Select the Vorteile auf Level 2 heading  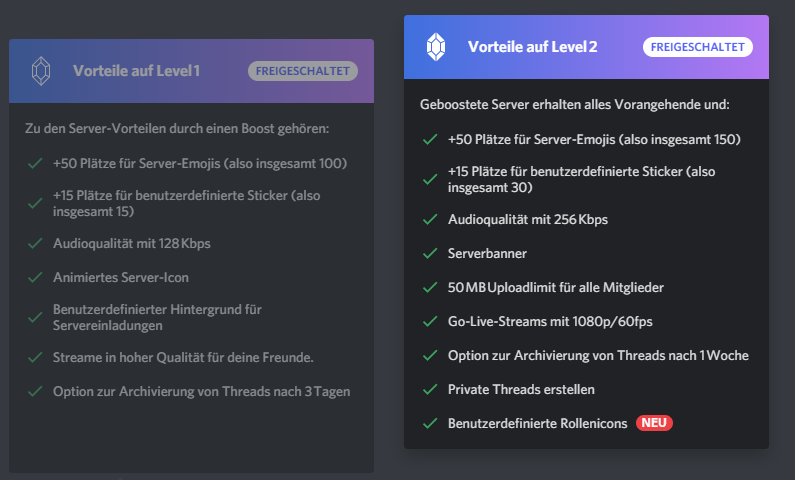point(532,46)
